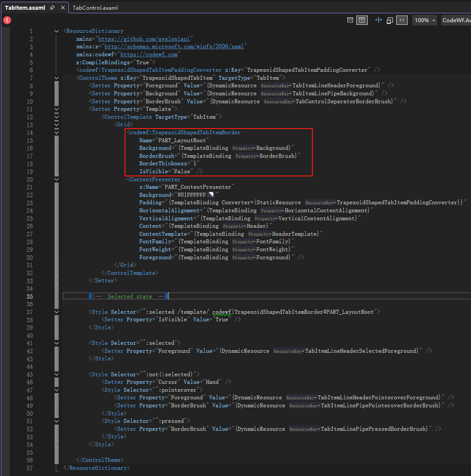Image resolution: width=471 pixels, height=476 pixels.
Task: Collapse the ContentPresenter element on line 20
Action: pos(56,179)
